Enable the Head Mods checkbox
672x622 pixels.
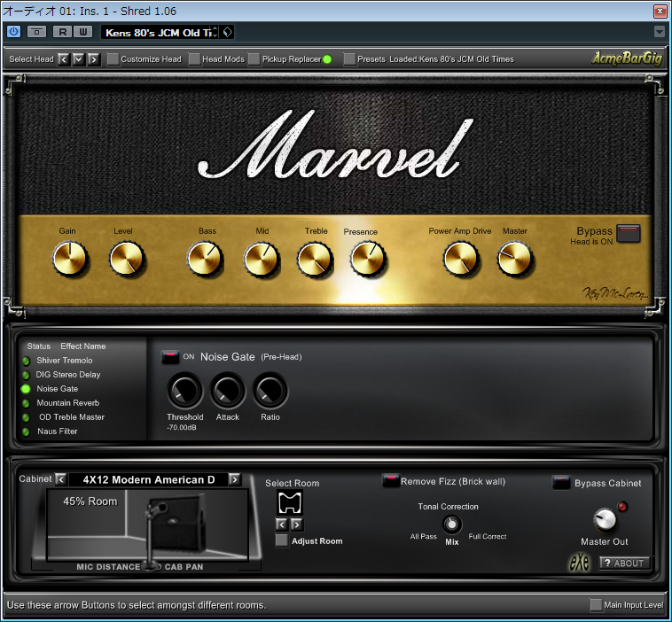pos(194,59)
